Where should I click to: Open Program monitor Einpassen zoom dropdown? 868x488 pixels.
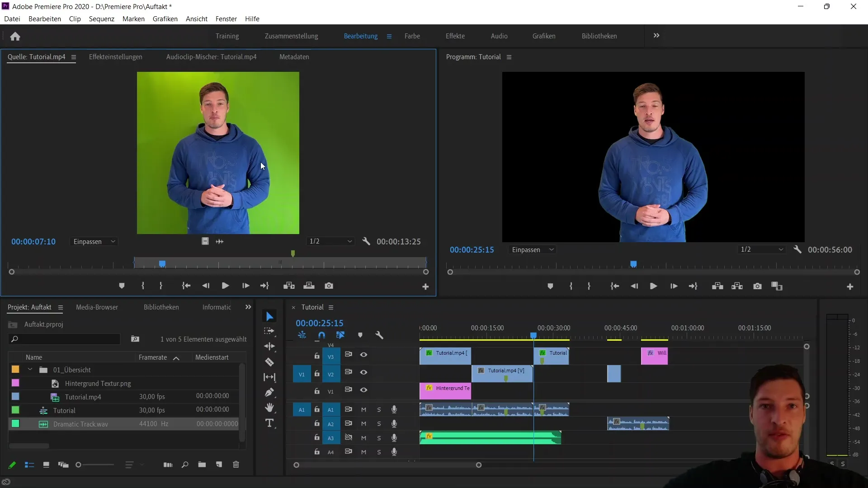click(x=533, y=250)
